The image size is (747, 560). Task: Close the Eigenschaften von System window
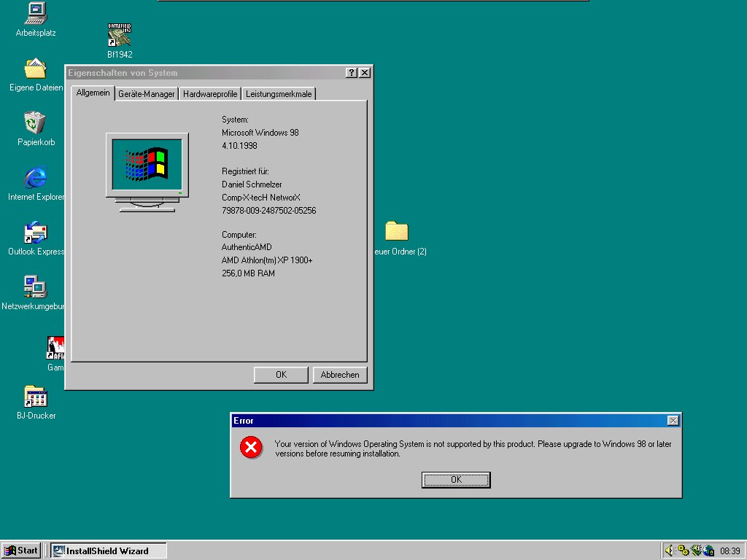tap(365, 72)
